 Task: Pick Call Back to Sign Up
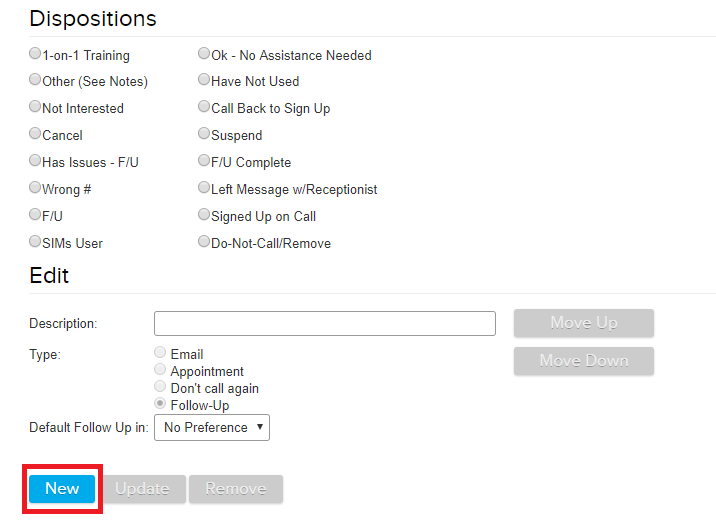point(204,108)
